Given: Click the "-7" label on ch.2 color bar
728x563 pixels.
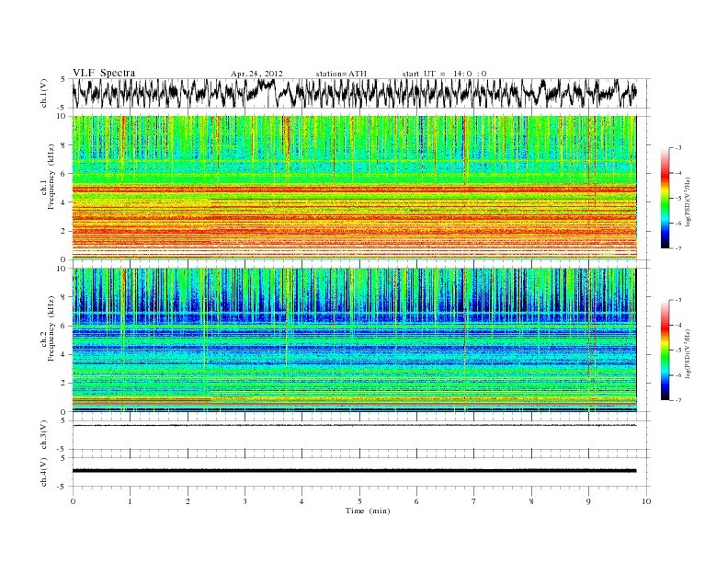Looking at the screenshot, I should coord(678,400).
